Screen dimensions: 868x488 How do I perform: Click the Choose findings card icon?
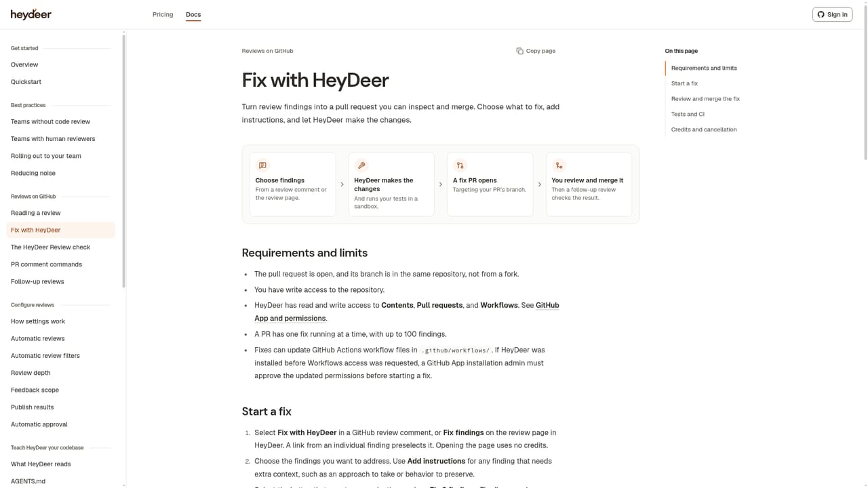tap(262, 165)
